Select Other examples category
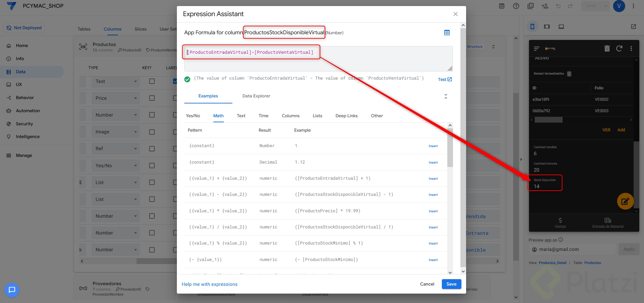This screenshot has height=303, width=644. pyautogui.click(x=377, y=116)
